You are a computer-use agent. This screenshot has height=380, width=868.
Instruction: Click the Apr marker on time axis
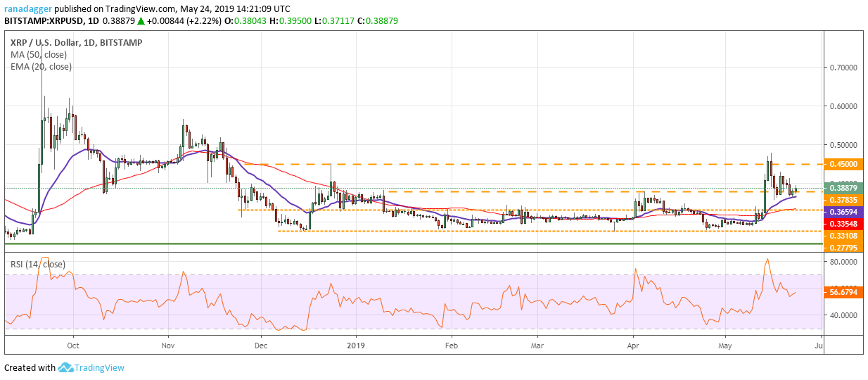pos(633,346)
